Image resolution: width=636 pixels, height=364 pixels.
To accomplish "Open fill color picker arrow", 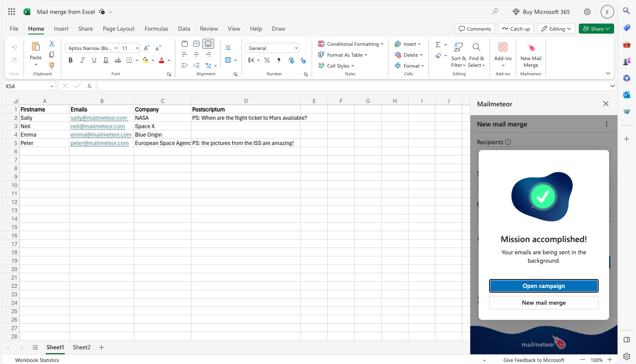I will coord(153,60).
